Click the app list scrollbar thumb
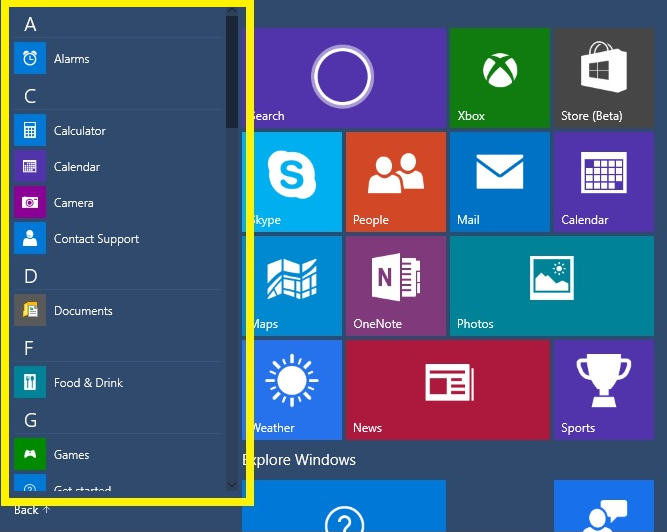 pos(232,72)
